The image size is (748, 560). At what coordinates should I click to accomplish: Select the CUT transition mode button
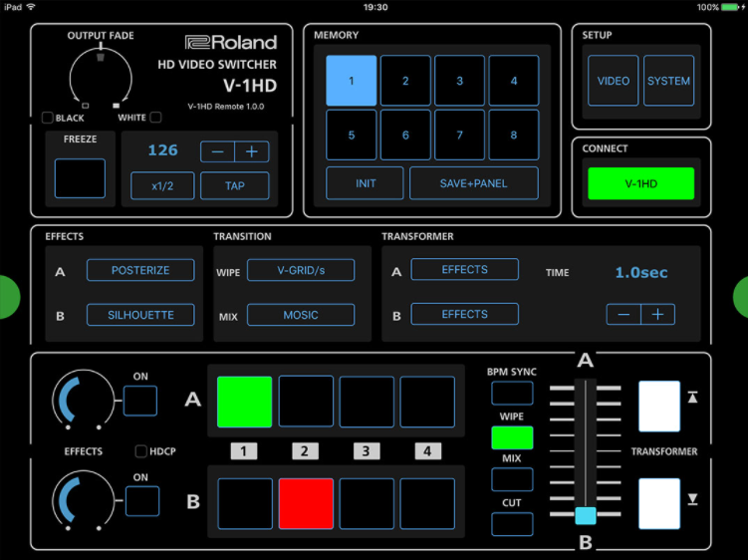pyautogui.click(x=512, y=524)
